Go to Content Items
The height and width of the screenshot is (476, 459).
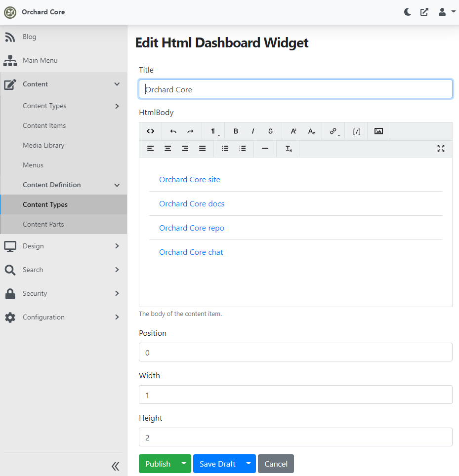coord(44,125)
